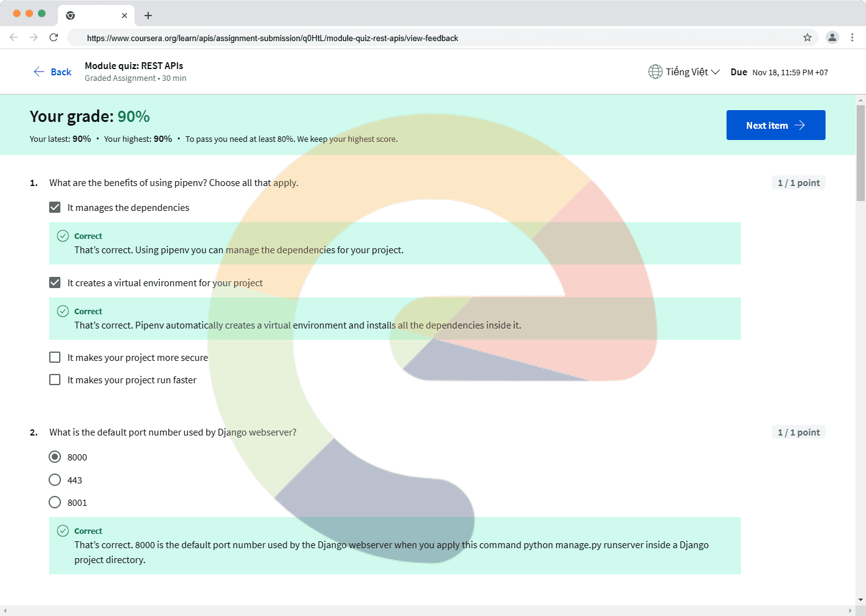Select the 8000 radio option
Screen dimensions: 866x616
(55, 457)
